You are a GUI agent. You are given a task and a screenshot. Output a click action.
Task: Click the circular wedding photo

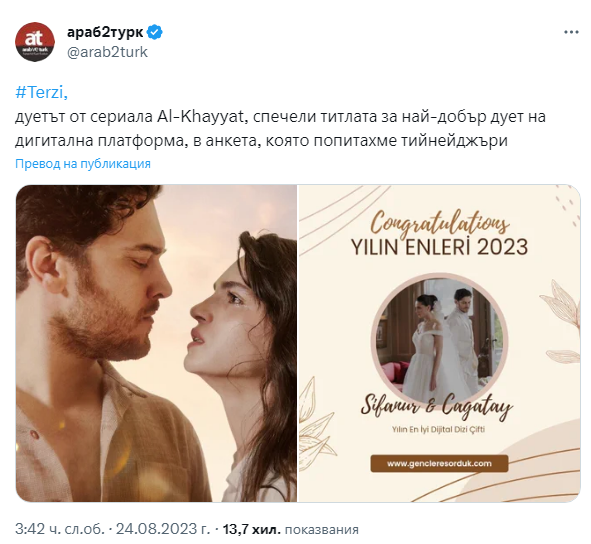coord(439,340)
